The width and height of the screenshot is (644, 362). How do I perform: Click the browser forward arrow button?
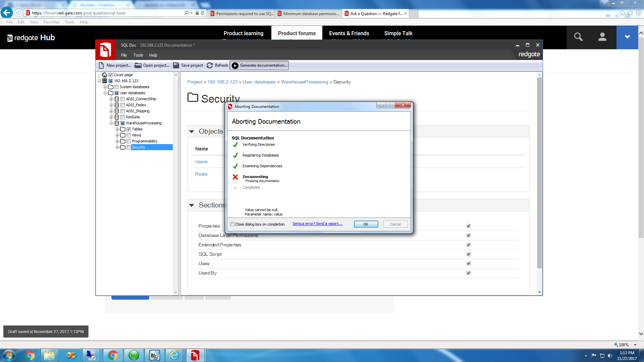tap(18, 13)
